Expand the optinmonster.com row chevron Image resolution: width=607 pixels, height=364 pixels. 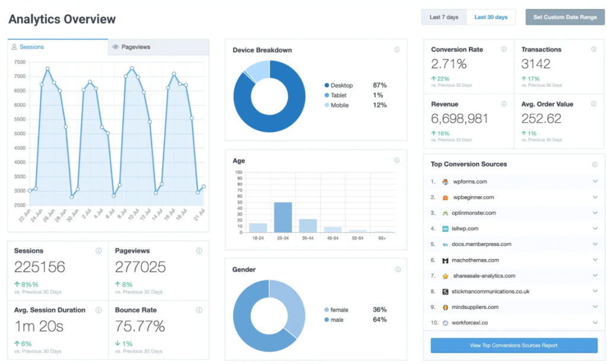[595, 213]
